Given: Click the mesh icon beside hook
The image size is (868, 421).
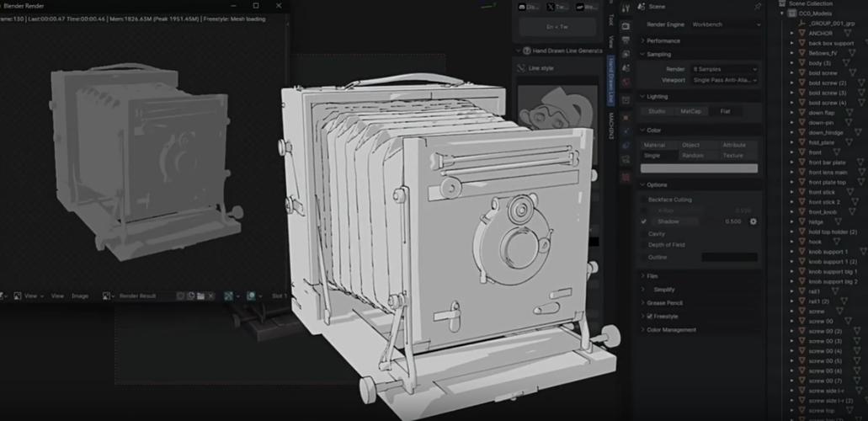Looking at the screenshot, I should pos(837,242).
